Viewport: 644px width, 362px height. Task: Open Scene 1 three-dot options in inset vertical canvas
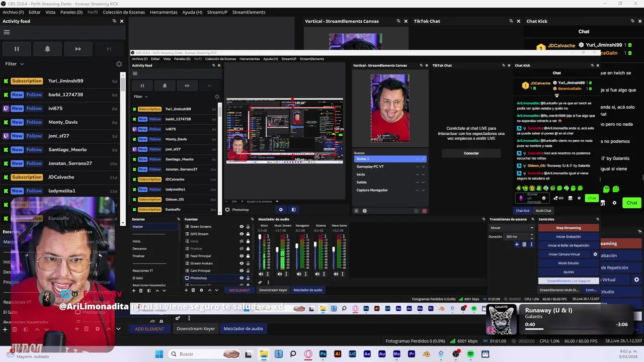(417, 159)
